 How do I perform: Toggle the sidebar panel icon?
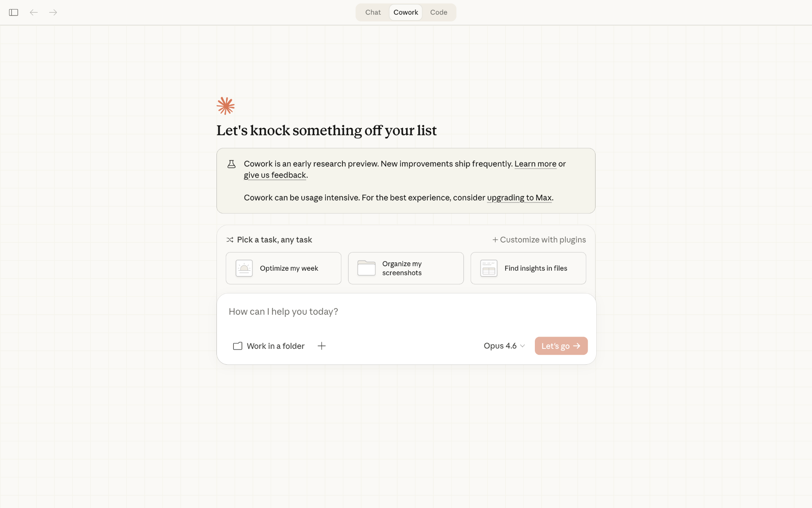pos(13,12)
